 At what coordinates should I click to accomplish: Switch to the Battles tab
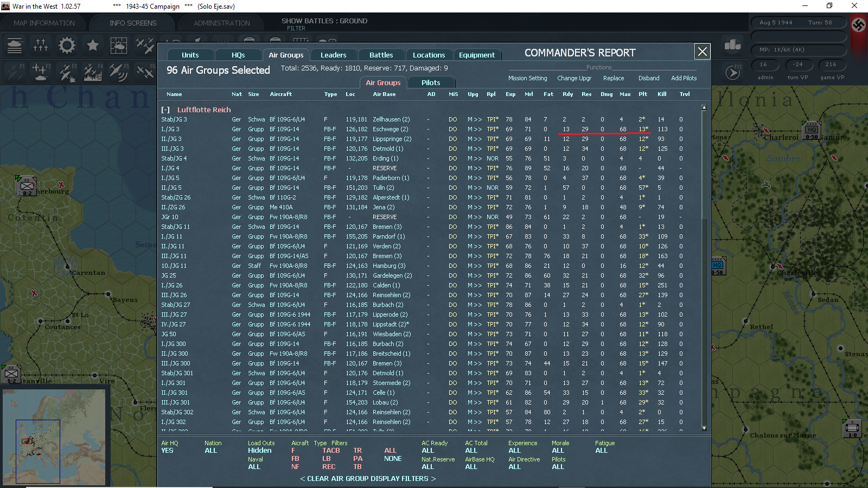(381, 55)
